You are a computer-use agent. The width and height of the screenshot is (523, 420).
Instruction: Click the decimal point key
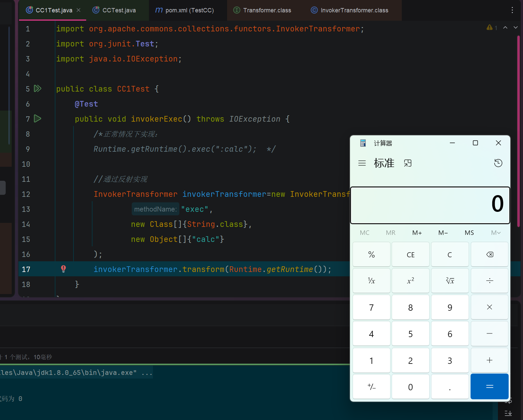click(x=450, y=387)
